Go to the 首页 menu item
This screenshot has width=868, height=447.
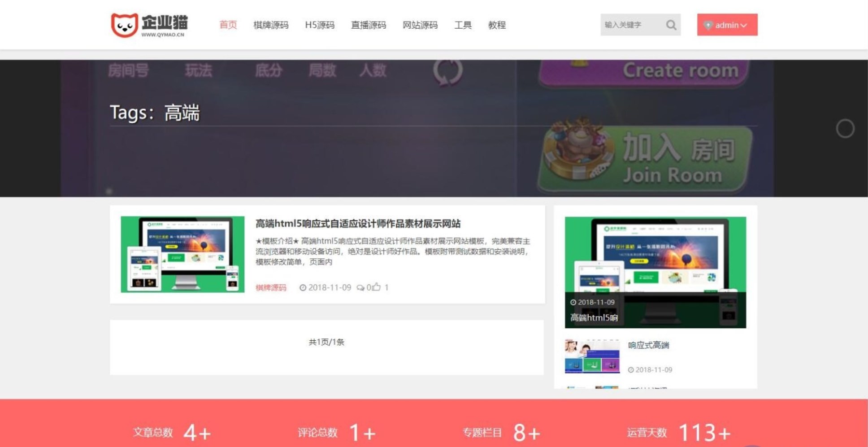pyautogui.click(x=228, y=25)
